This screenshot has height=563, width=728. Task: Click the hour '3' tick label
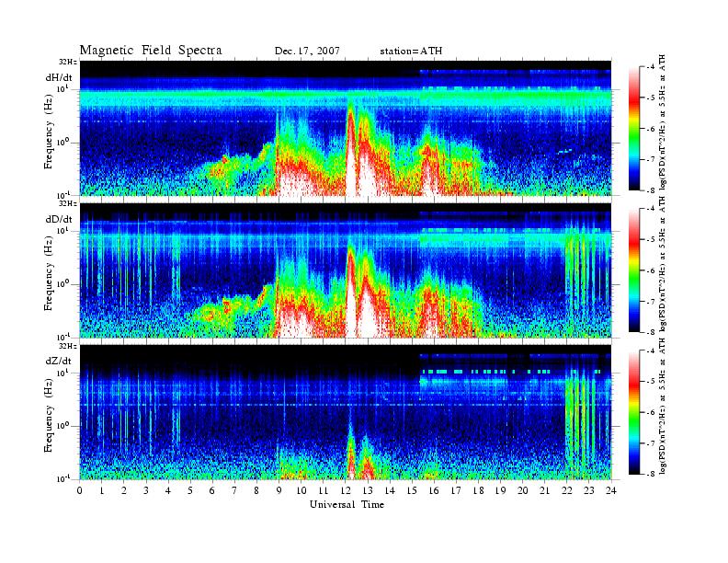coord(146,490)
